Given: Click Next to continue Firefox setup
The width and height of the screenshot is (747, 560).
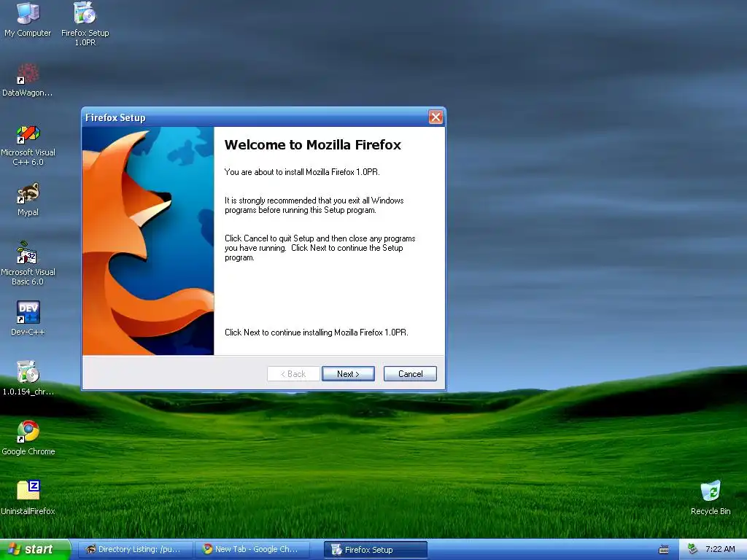Looking at the screenshot, I should 348,374.
